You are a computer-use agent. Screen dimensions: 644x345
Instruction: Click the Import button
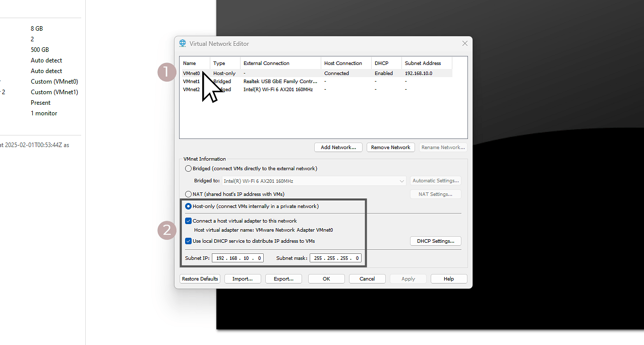(x=242, y=279)
